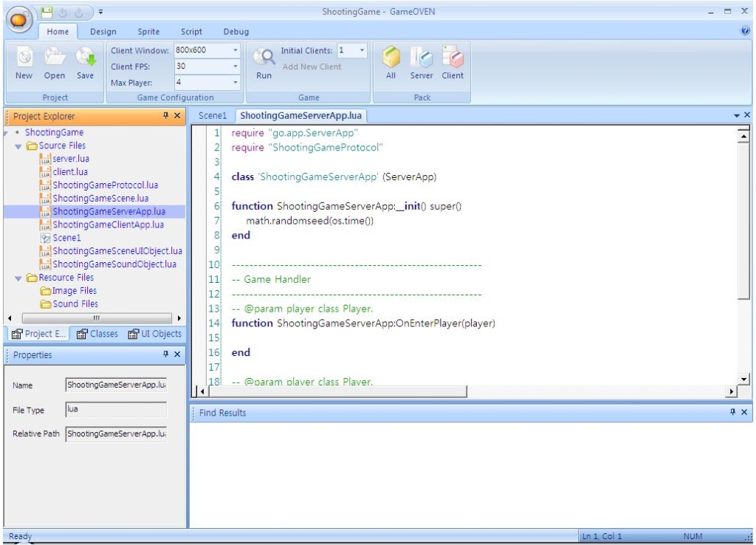Click the Relative Path property field
756x545 pixels.
click(116, 433)
